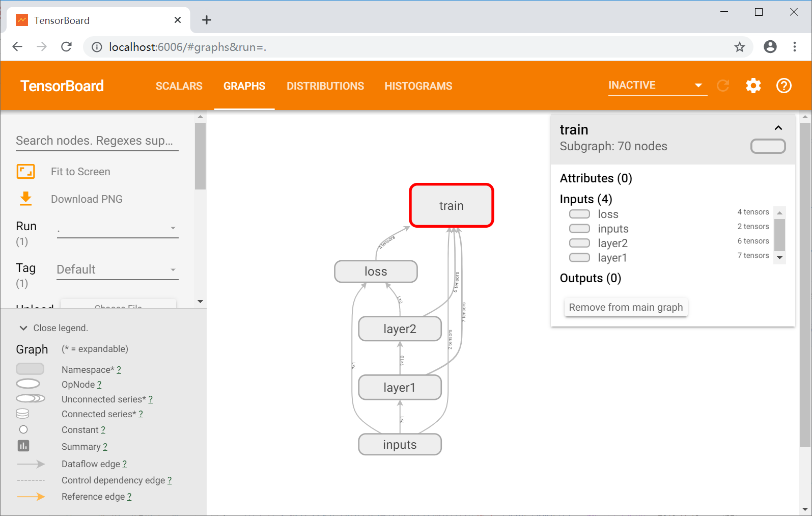Open a new browser tab
812x516 pixels.
(x=206, y=20)
